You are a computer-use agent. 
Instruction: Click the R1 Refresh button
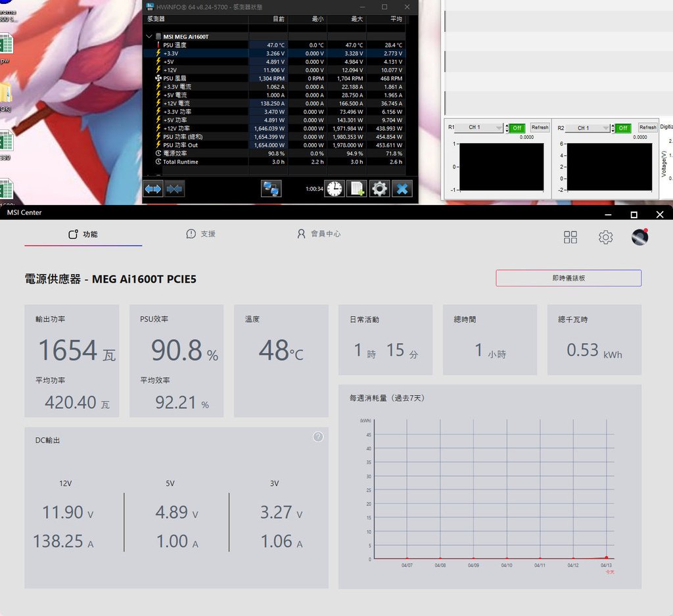(540, 128)
